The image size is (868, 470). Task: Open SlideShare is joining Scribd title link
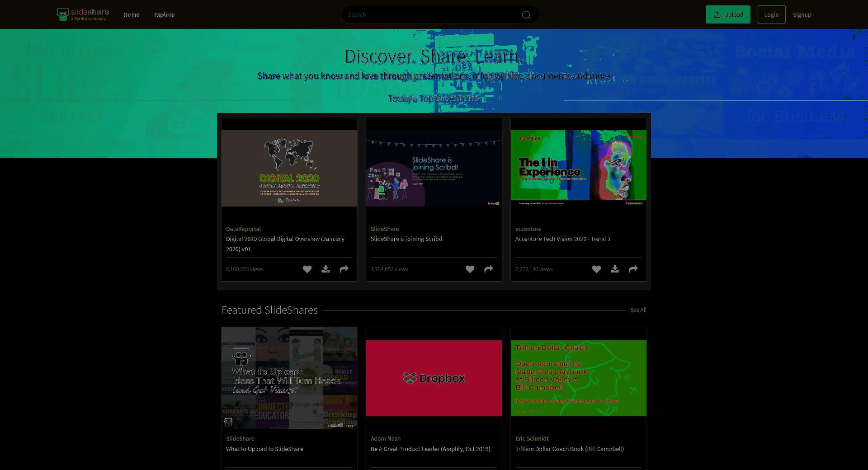pyautogui.click(x=406, y=239)
